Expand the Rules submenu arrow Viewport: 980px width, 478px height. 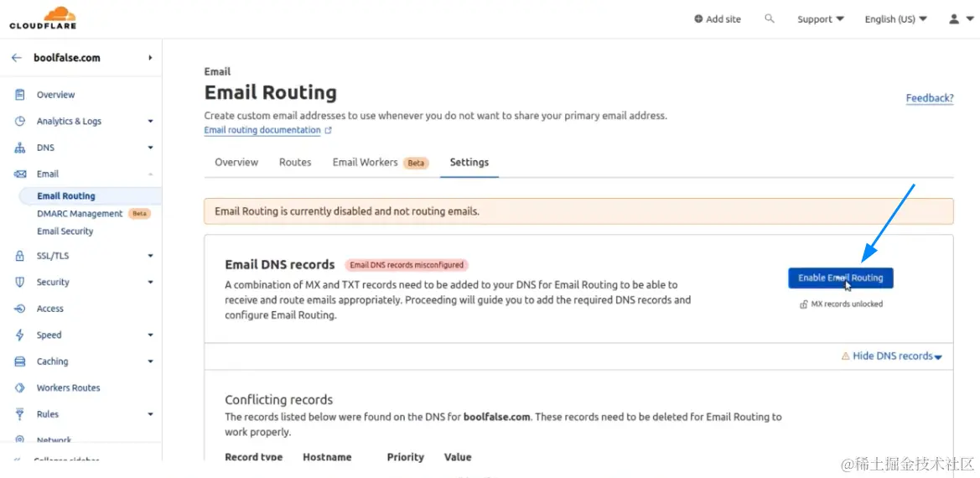pyautogui.click(x=150, y=414)
